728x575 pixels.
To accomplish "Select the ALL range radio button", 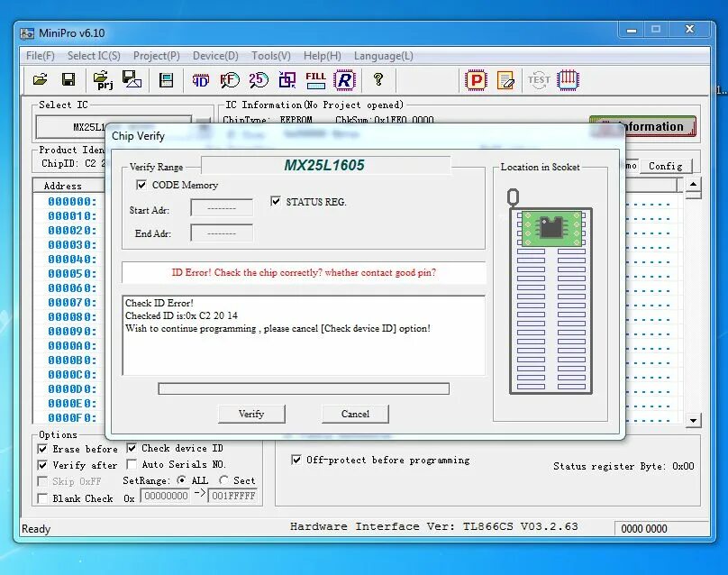I will click(181, 479).
